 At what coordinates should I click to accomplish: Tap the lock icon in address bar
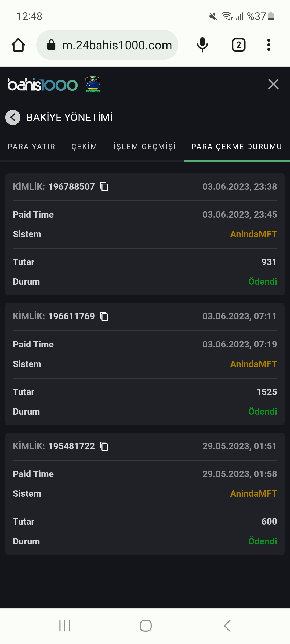coord(51,45)
